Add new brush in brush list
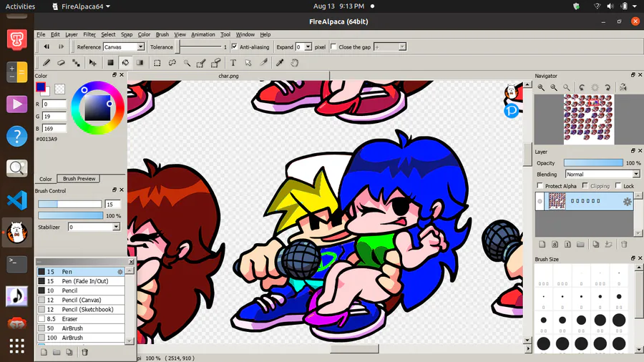Viewport: 644px width, 362px height. point(44,352)
